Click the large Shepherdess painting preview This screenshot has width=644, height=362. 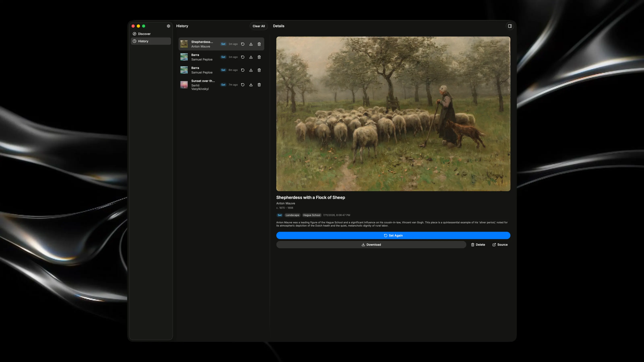393,114
